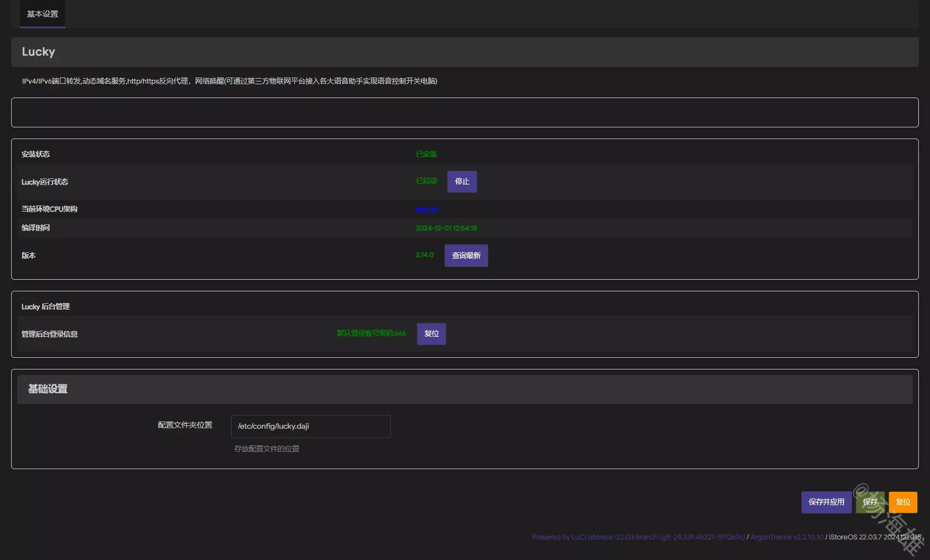This screenshot has width=930, height=560.
Task: Click the IPv4/IPv6 端口转发 description text
Action: (x=229, y=81)
